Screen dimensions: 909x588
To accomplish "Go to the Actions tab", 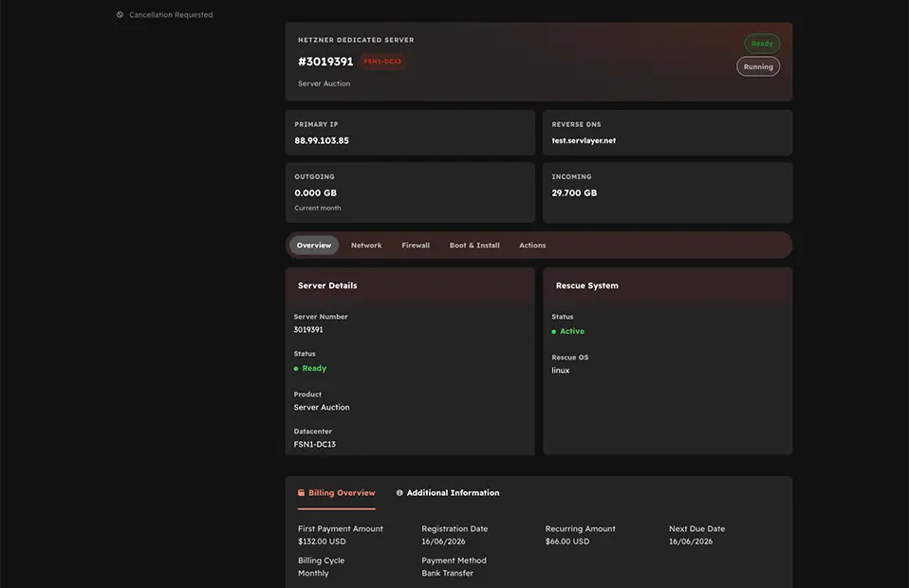I will point(532,245).
